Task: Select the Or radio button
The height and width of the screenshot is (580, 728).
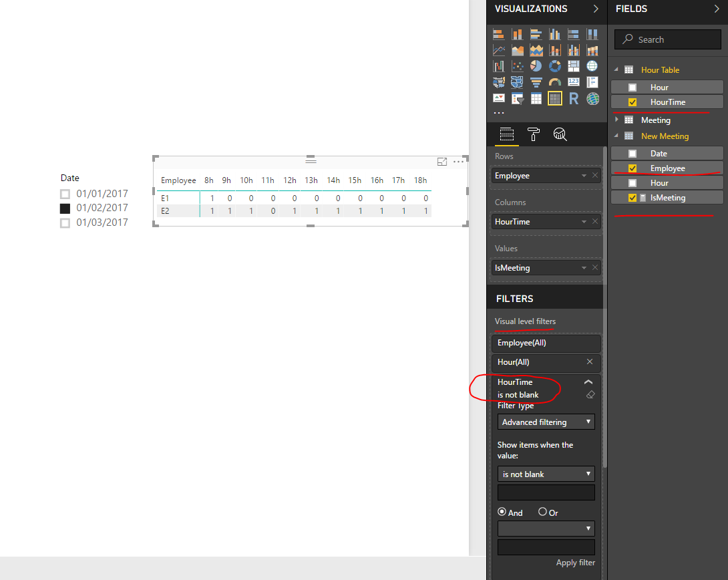Action: pos(542,512)
